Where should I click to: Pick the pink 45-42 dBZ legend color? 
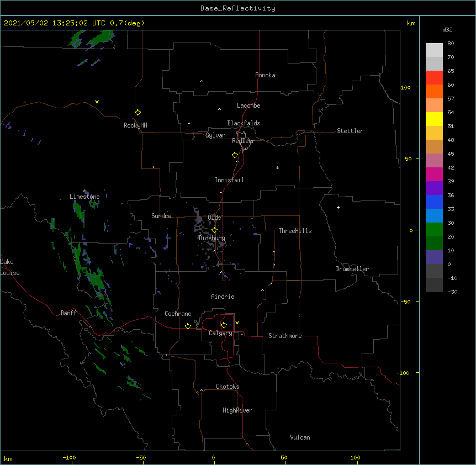pos(434,160)
